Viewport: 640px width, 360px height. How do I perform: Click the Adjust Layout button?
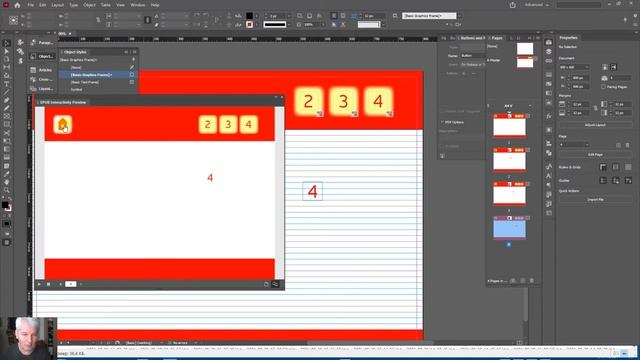(x=595, y=125)
